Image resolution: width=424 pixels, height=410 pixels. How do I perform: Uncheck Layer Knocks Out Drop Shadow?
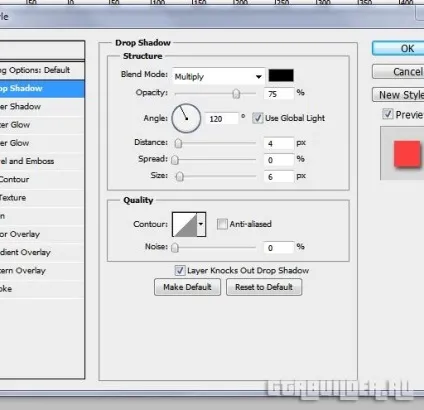coord(180,270)
